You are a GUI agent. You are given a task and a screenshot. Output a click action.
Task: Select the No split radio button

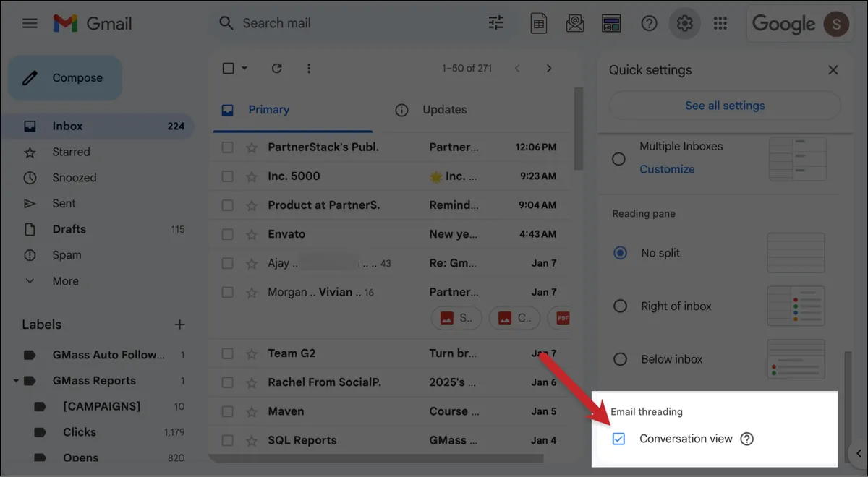tap(620, 253)
